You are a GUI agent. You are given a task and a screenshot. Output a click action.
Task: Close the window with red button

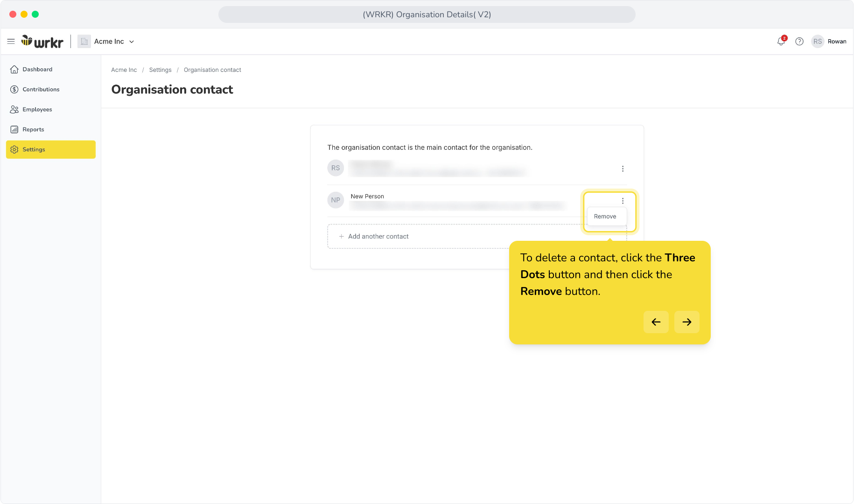[13, 14]
